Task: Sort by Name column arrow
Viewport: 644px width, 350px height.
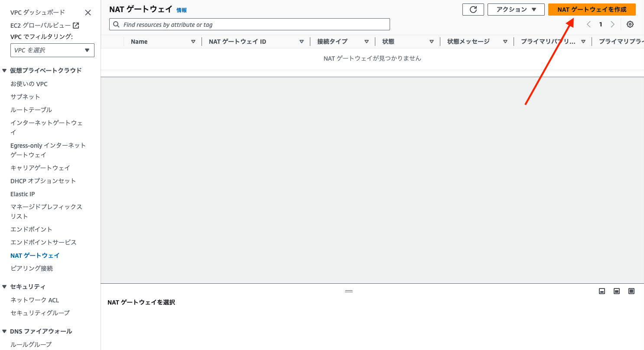Action: [193, 42]
